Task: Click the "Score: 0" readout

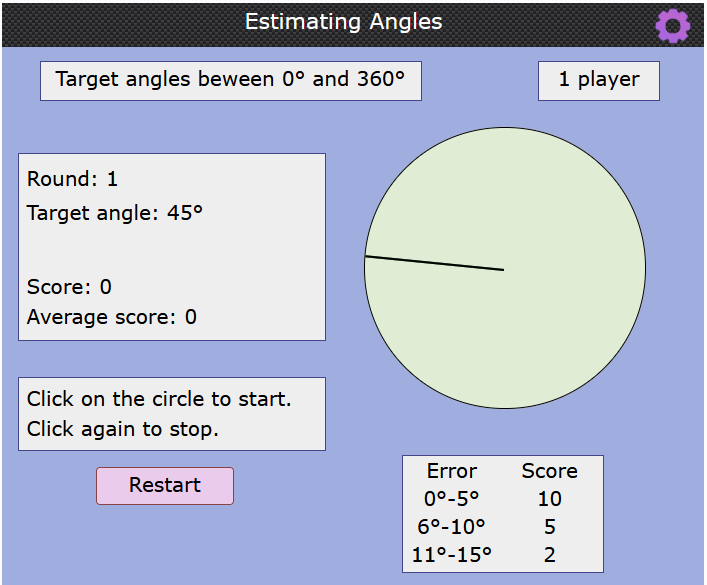Action: pos(69,287)
